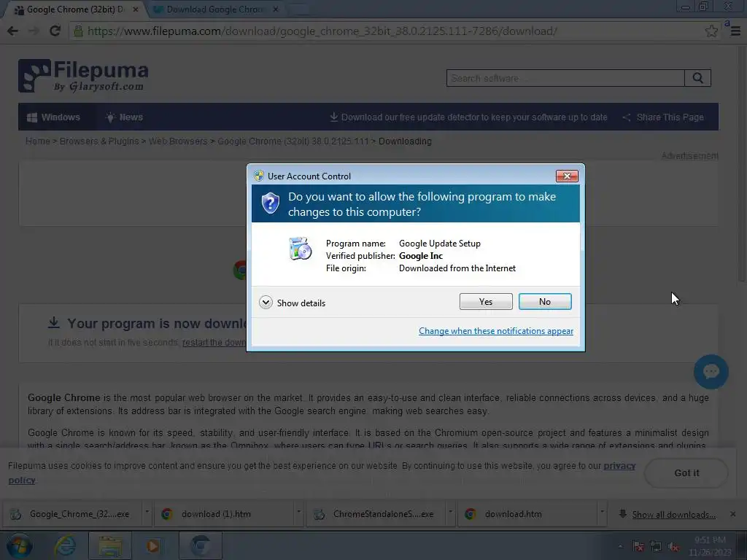Open download (1).htm download item
This screenshot has height=560, width=747.
(x=224, y=514)
